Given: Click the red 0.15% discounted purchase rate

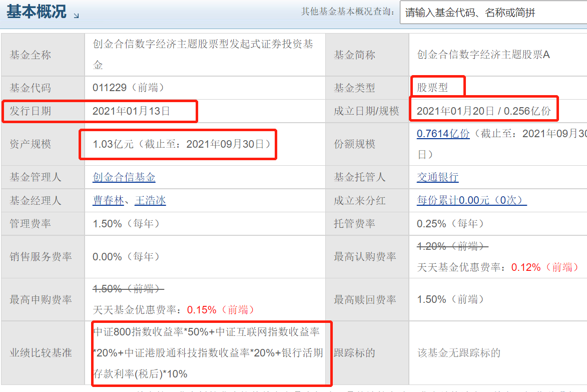Looking at the screenshot, I should point(202,310).
